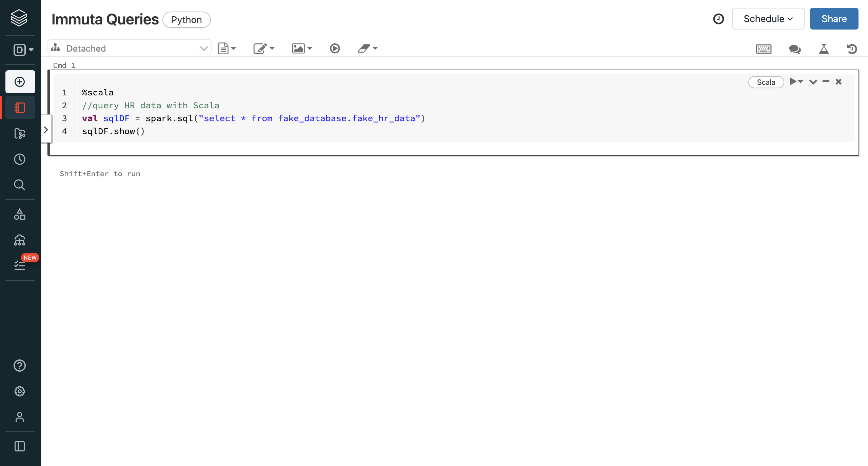Click the Create plus icon in sidebar
868x466 pixels.
pyautogui.click(x=20, y=82)
